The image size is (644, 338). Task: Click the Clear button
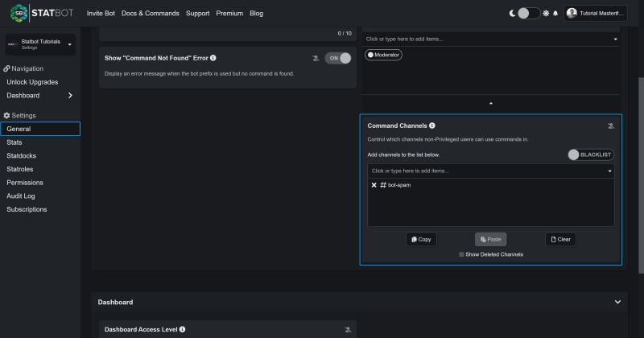click(560, 240)
